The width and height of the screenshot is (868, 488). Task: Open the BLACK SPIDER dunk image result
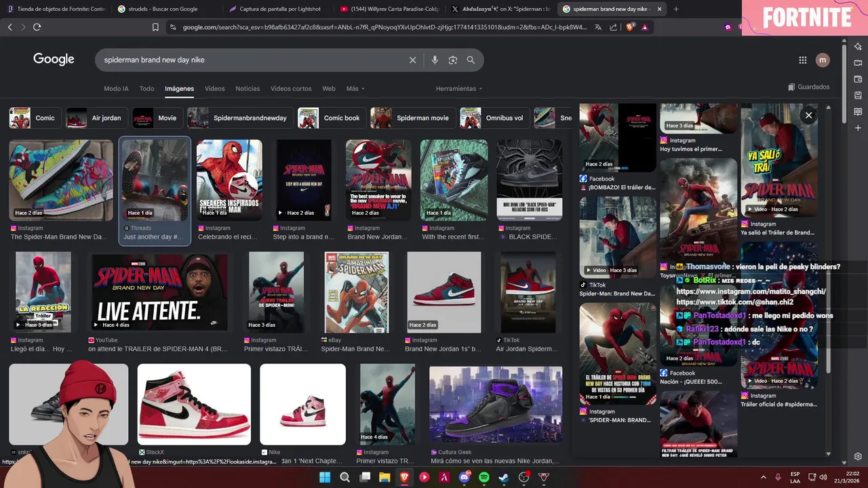[529, 180]
